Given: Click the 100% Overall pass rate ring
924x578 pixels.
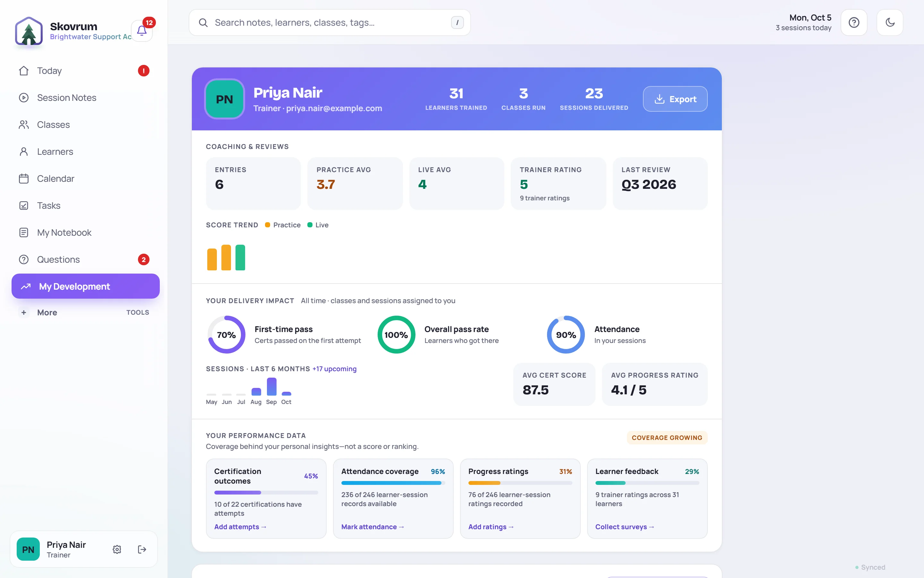Looking at the screenshot, I should 396,335.
